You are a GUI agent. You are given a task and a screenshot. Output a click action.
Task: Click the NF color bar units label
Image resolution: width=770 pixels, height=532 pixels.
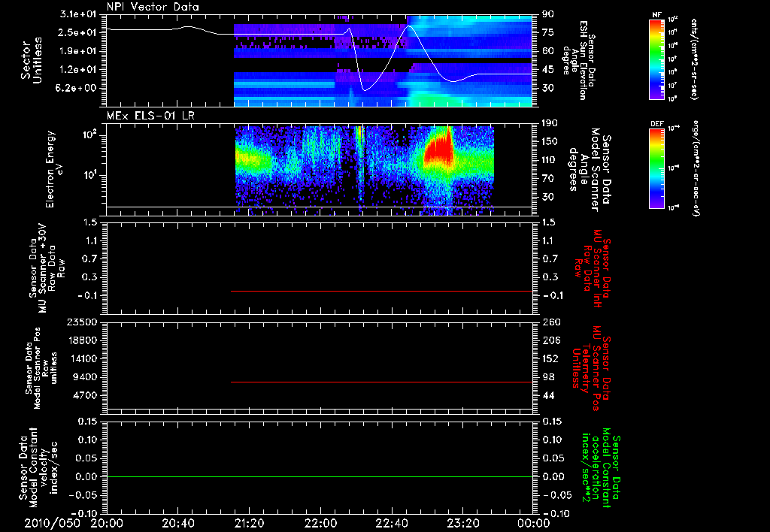[x=694, y=59]
